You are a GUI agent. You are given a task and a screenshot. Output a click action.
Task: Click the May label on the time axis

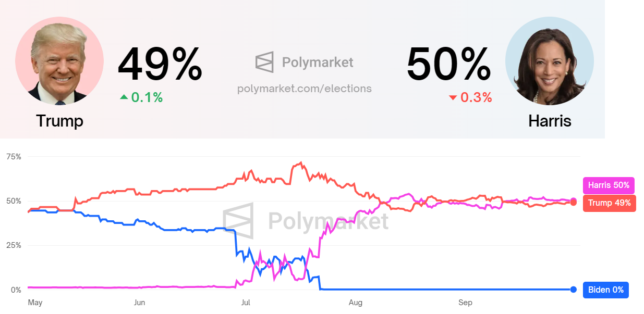pyautogui.click(x=35, y=303)
